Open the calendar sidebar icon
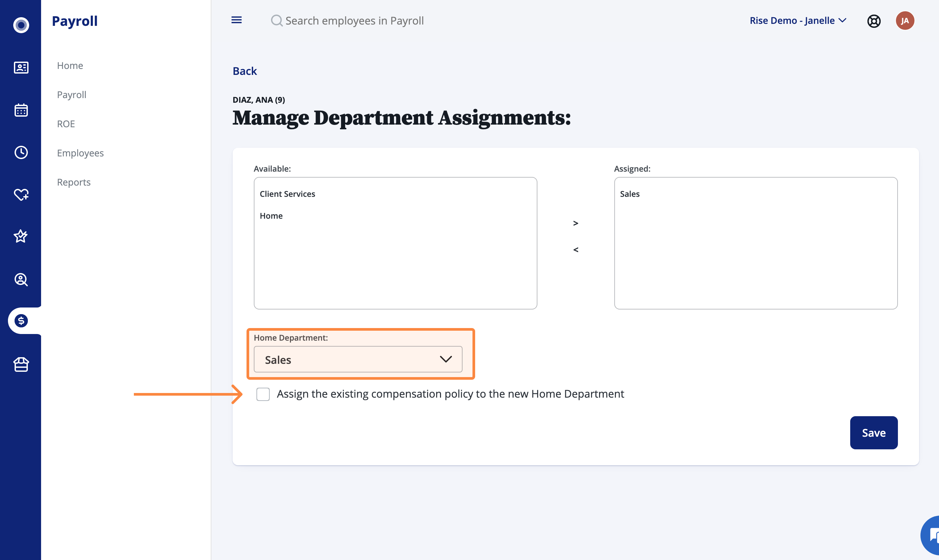This screenshot has height=560, width=939. click(21, 110)
